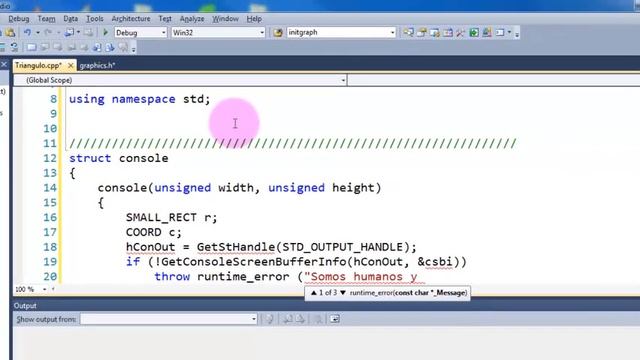Click line number 14 in the margin
This screenshot has height=360, width=640.
(50, 188)
